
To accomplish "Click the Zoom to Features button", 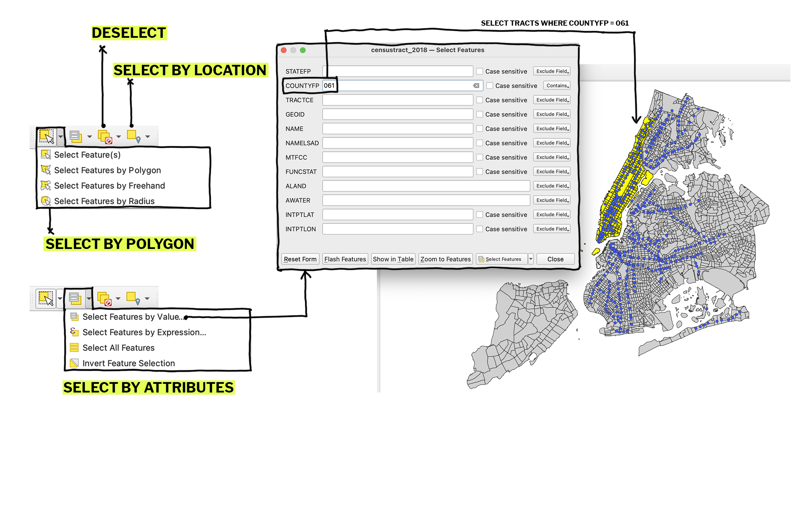I will coord(445,259).
